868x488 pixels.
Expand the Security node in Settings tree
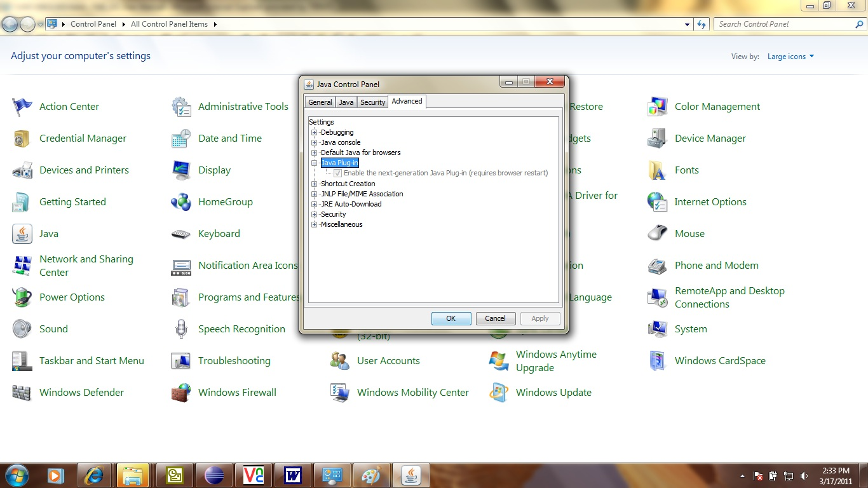[x=314, y=214]
